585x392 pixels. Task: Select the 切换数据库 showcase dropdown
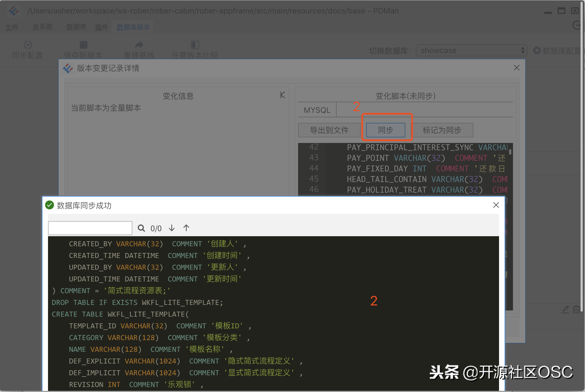click(x=472, y=49)
